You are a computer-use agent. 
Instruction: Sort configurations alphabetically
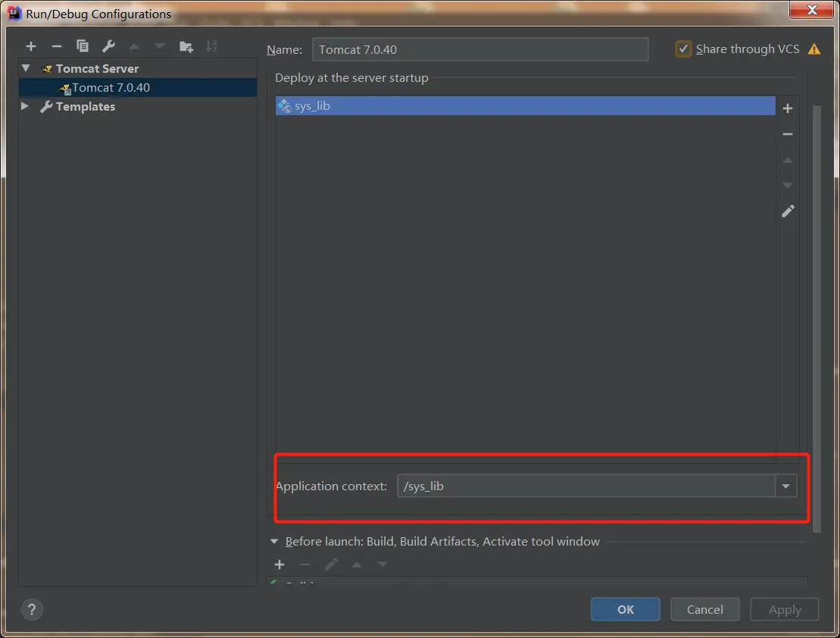pyautogui.click(x=211, y=46)
